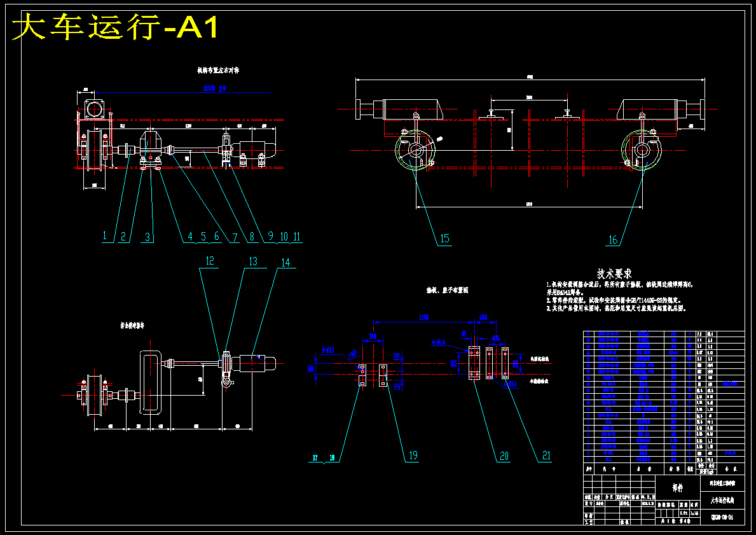Click the "1198" dimension value
756x535 pixels.
click(x=424, y=317)
